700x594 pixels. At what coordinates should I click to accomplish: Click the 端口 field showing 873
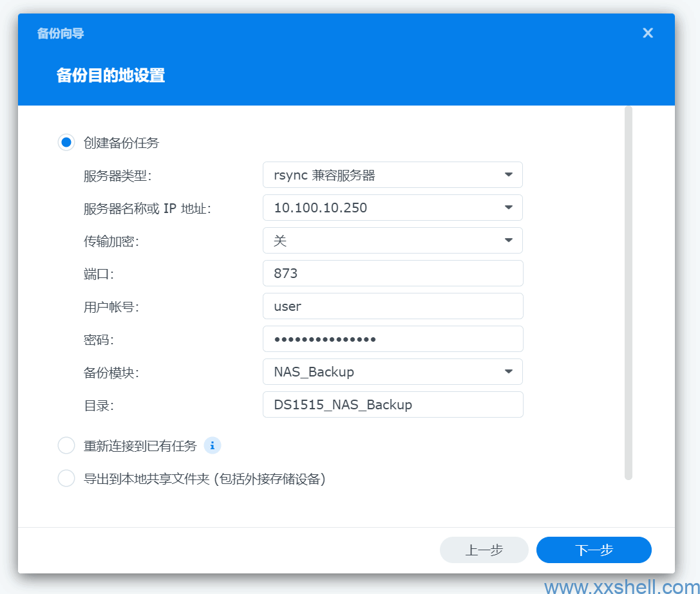point(393,274)
